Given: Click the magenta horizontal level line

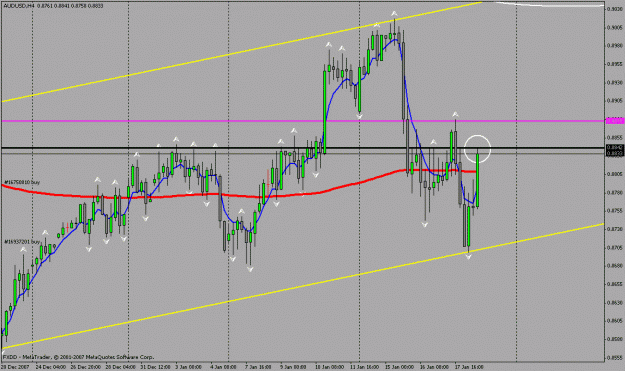Looking at the screenshot, I should (x=303, y=121).
